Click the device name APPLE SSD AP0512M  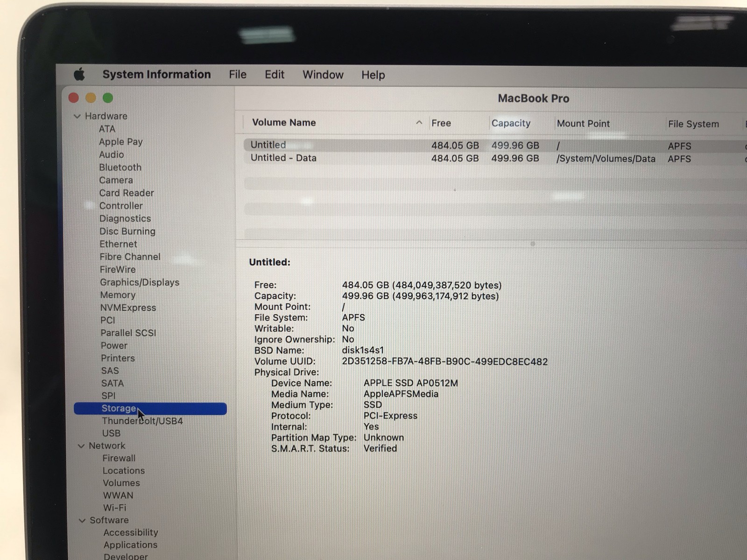point(411,383)
